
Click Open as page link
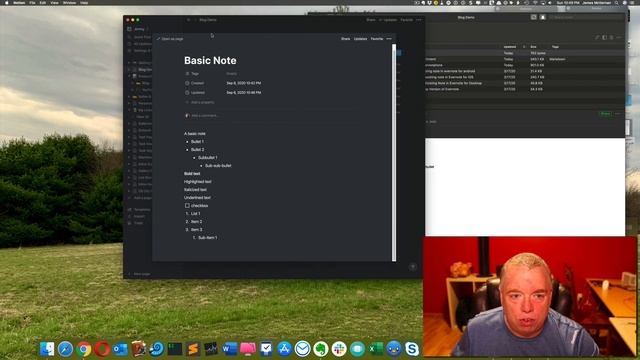(171, 39)
